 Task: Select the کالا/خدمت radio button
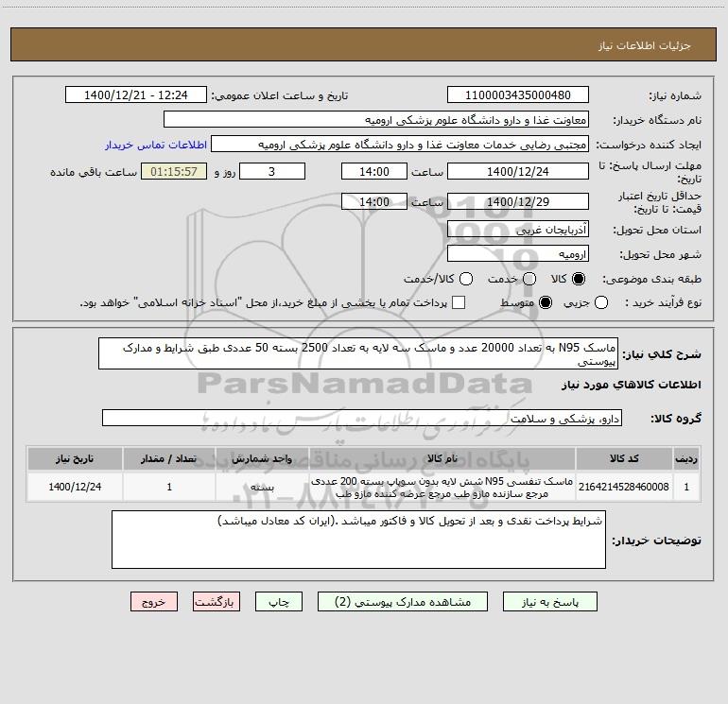point(466,279)
